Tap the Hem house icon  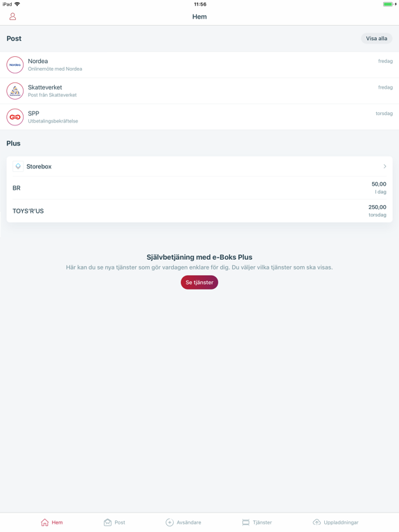tap(45, 522)
